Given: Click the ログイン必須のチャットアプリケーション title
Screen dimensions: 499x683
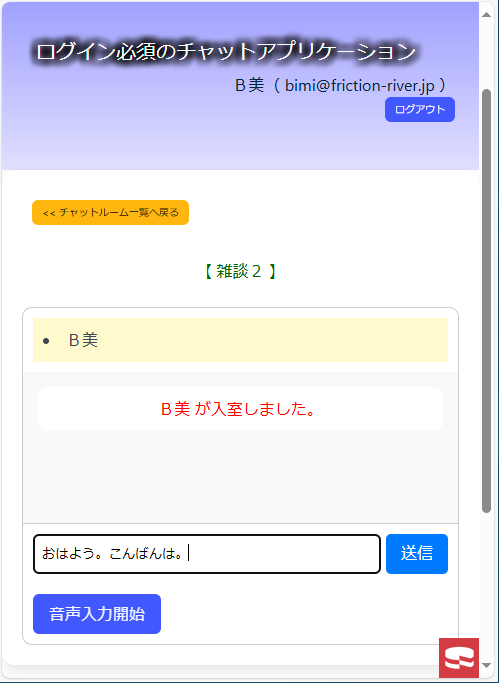Looking at the screenshot, I should [x=226, y=51].
